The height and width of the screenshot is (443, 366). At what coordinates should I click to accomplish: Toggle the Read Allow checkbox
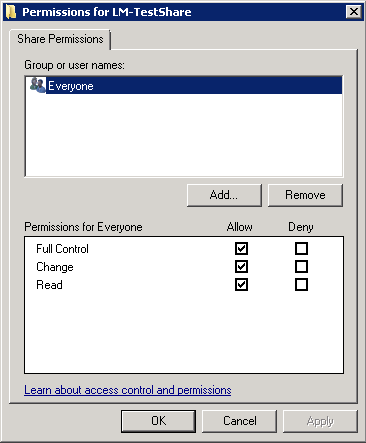[241, 285]
